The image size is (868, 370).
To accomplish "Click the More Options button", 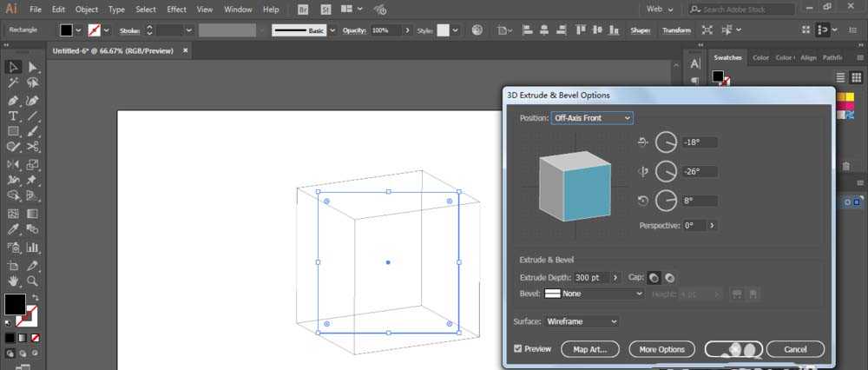I will (661, 349).
